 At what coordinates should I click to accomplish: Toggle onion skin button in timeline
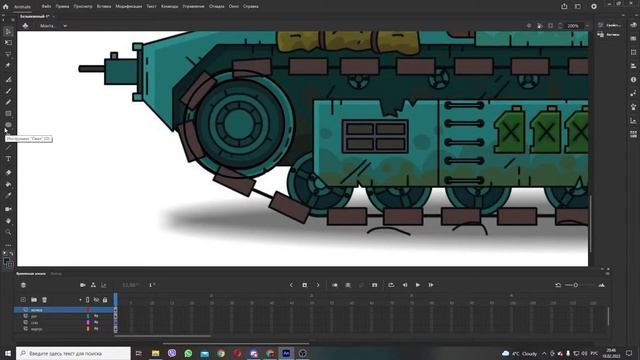[x=335, y=285]
